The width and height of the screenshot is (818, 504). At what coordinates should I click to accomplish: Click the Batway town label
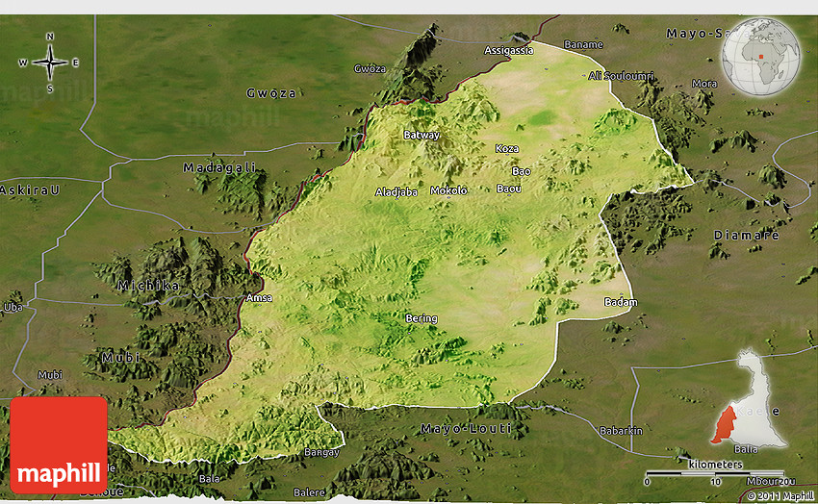pyautogui.click(x=421, y=135)
